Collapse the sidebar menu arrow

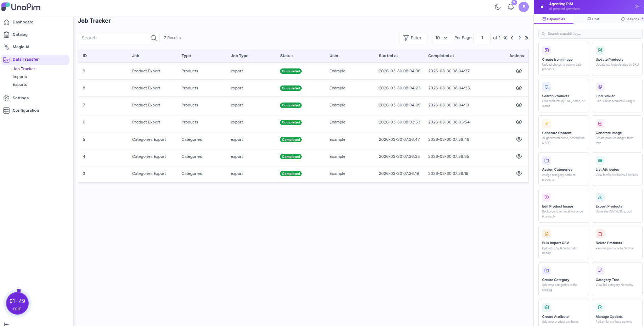tap(6, 324)
